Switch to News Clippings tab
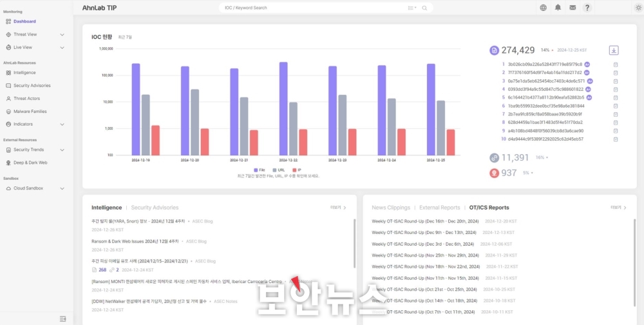This screenshot has height=325, width=644. tap(391, 208)
